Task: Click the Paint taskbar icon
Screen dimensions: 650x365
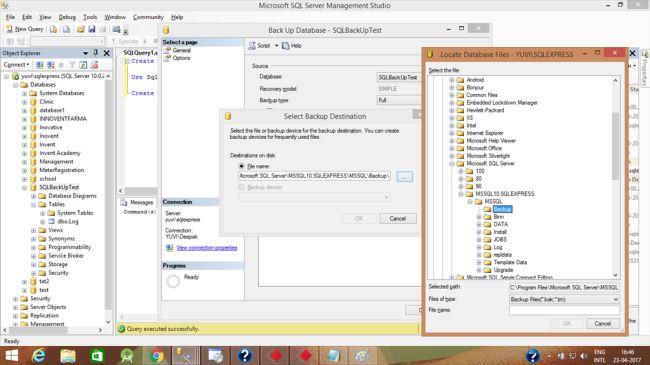Action: tap(362, 356)
